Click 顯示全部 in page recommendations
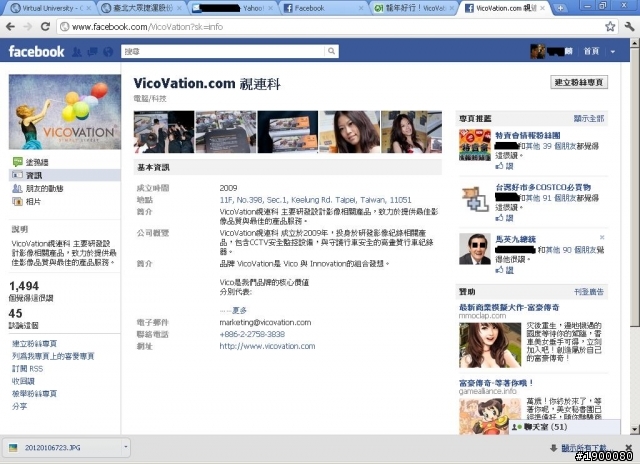The height and width of the screenshot is (464, 640). [589, 119]
